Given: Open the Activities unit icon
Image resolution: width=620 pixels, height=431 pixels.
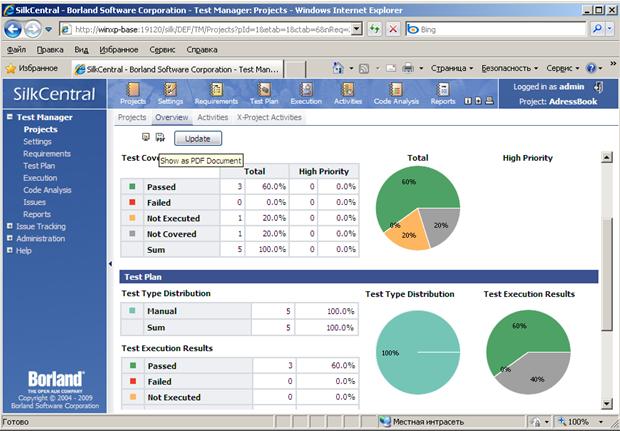Looking at the screenshot, I should [x=348, y=94].
